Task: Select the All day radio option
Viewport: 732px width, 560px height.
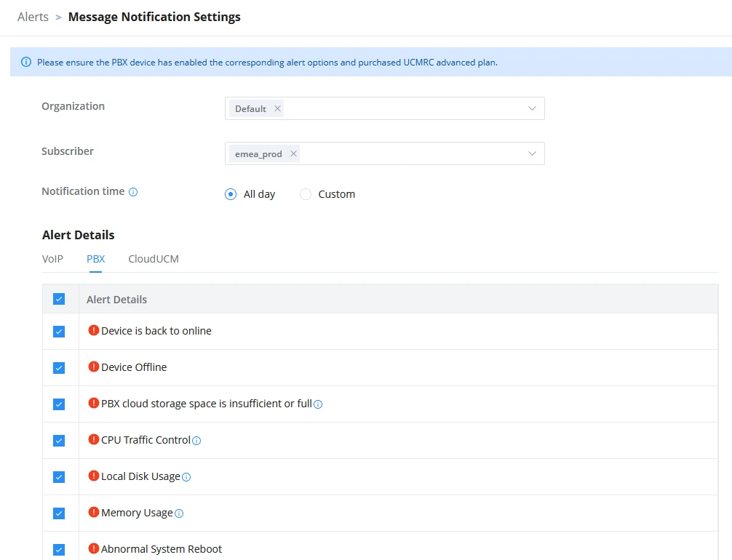Action: tap(231, 194)
